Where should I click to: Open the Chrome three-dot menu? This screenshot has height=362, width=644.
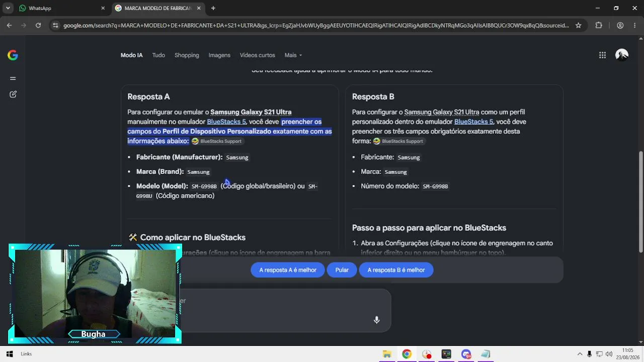point(635,25)
